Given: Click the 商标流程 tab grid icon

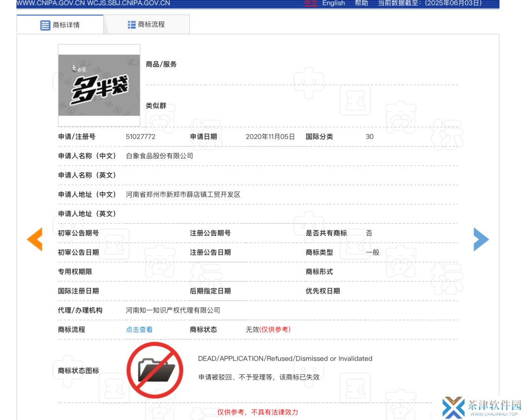Looking at the screenshot, I should [131, 25].
